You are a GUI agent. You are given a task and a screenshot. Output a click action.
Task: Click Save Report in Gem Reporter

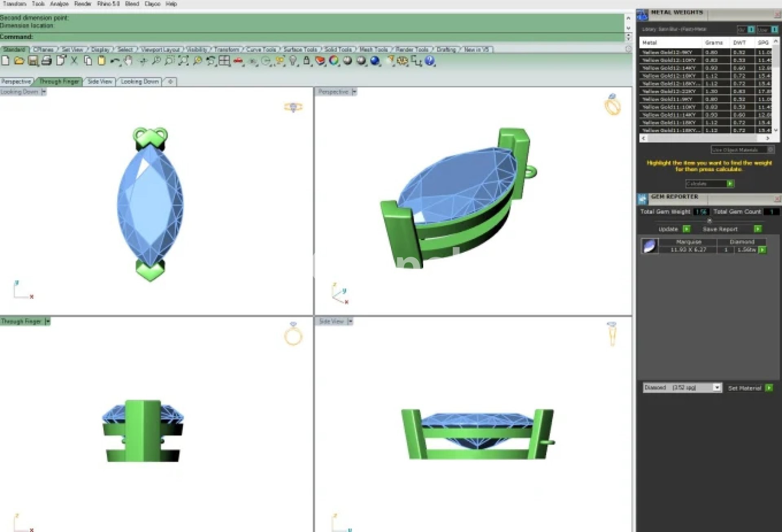(757, 229)
